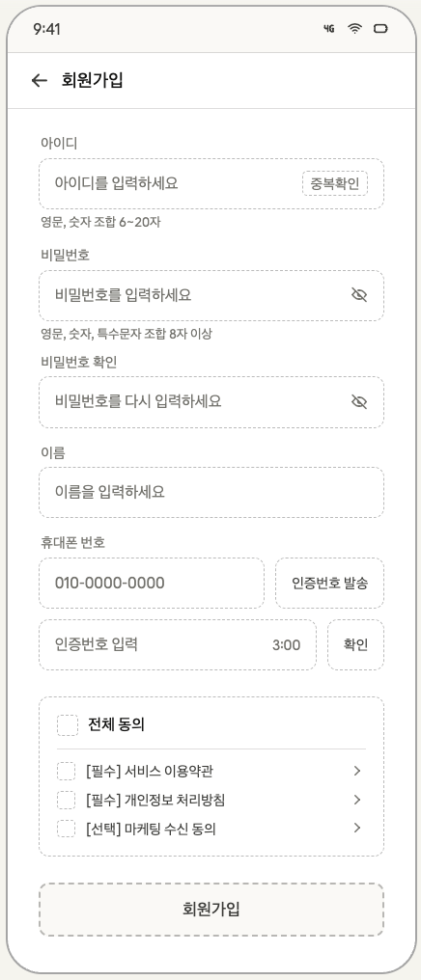Enable [선택] 마케팅 수신 동의 checkbox

tap(67, 829)
